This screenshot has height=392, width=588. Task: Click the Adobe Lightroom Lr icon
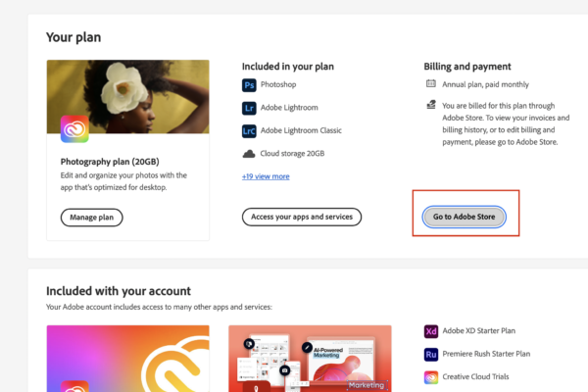tap(249, 108)
